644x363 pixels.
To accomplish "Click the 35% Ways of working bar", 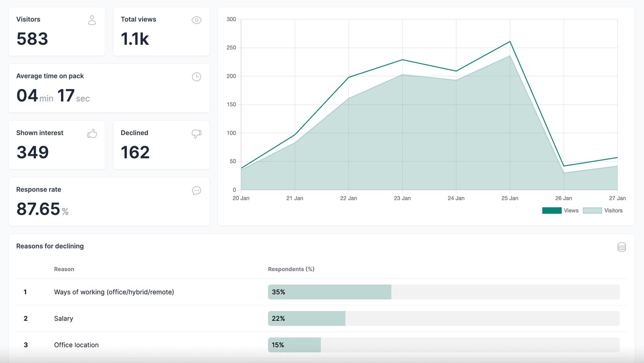I will (x=329, y=292).
